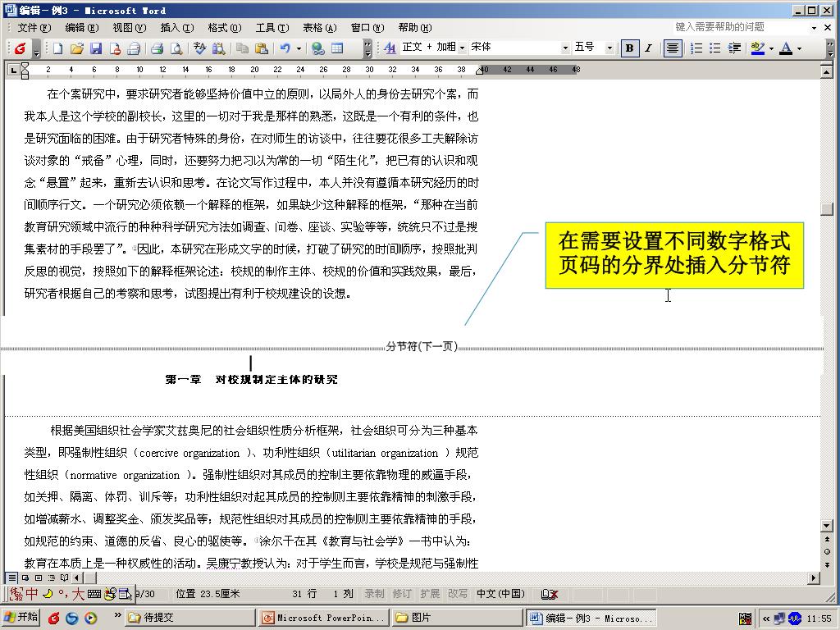This screenshot has width=840, height=630.
Task: Toggle 改写 overtype indicator
Action: point(458,594)
